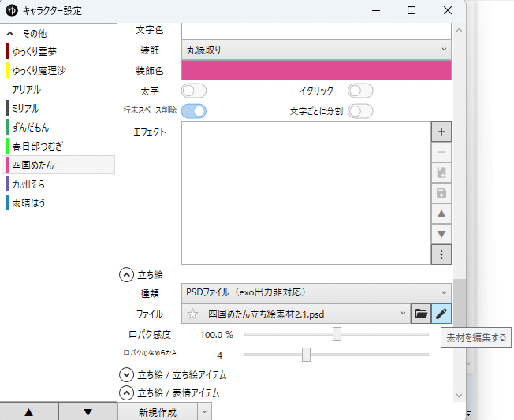Toggle 文字ごとに分割 switch

[x=360, y=111]
